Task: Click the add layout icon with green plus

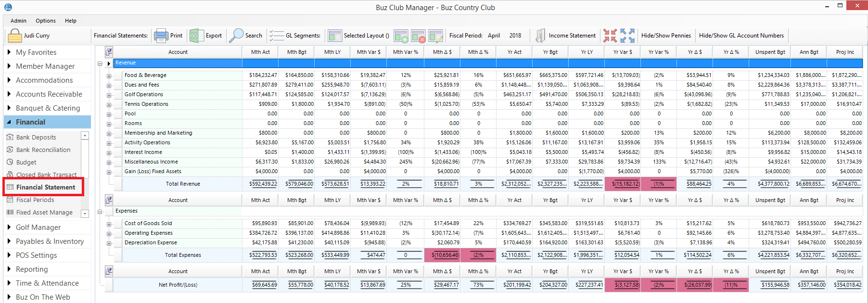Action: [401, 36]
